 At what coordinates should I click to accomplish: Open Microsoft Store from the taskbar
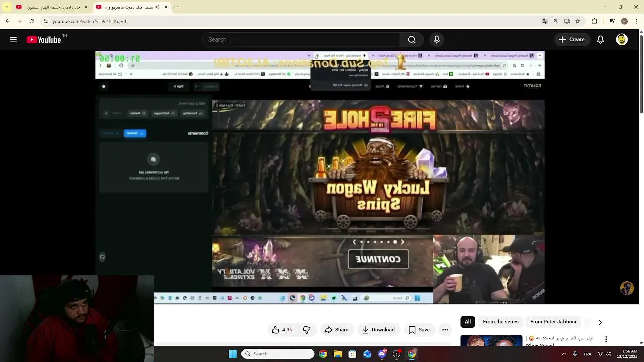click(352, 354)
